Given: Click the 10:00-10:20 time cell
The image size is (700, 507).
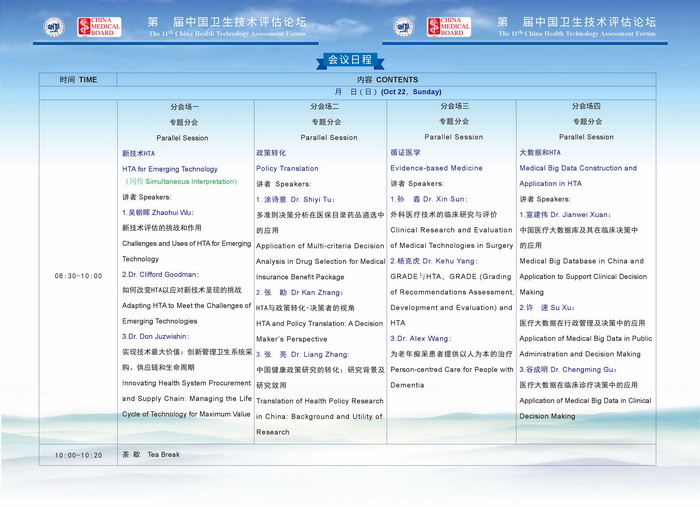Looking at the screenshot, I should (x=79, y=455).
